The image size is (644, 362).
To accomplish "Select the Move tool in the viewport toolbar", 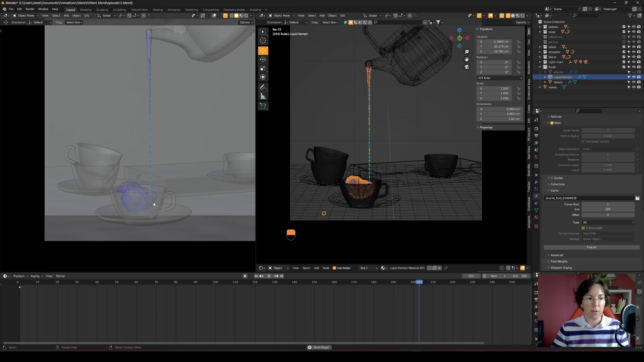I will click(x=263, y=50).
